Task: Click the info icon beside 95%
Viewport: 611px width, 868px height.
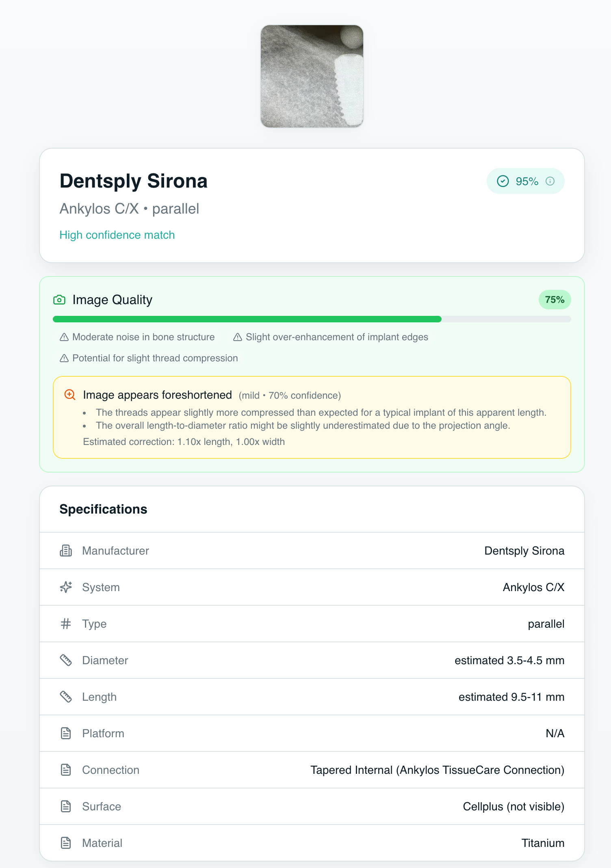Action: click(x=550, y=181)
